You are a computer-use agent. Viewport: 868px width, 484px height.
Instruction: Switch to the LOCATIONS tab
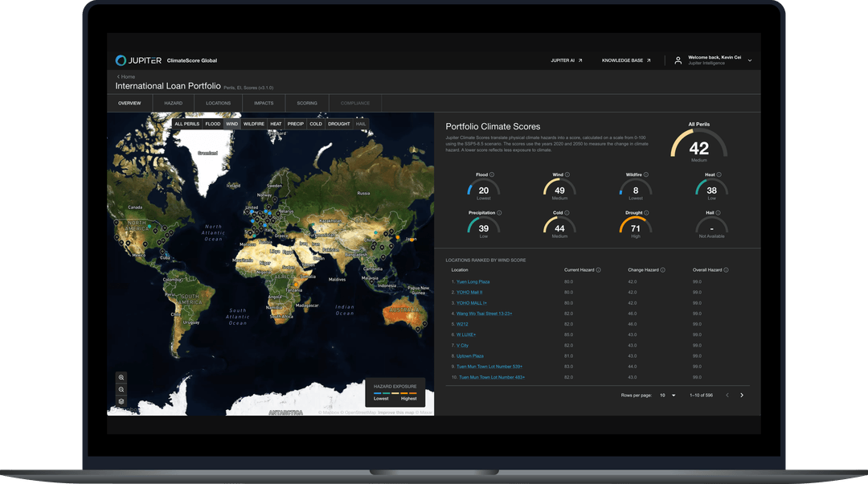(217, 103)
